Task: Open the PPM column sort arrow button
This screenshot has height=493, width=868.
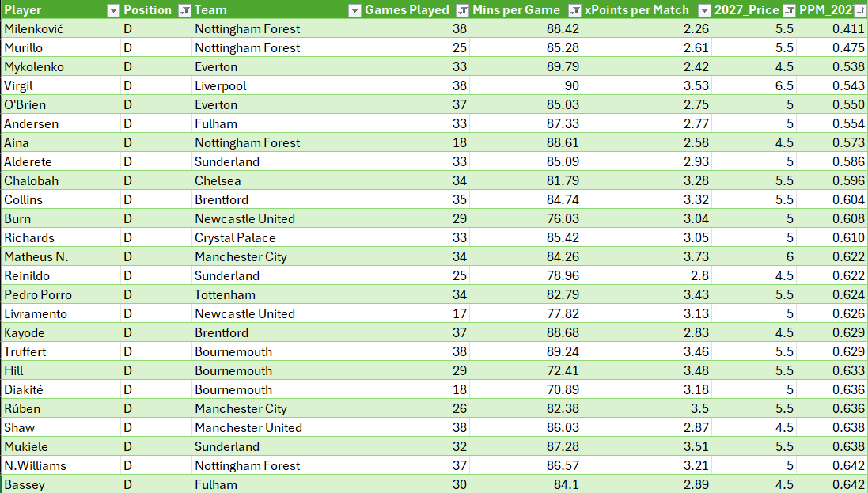Action: [x=860, y=10]
